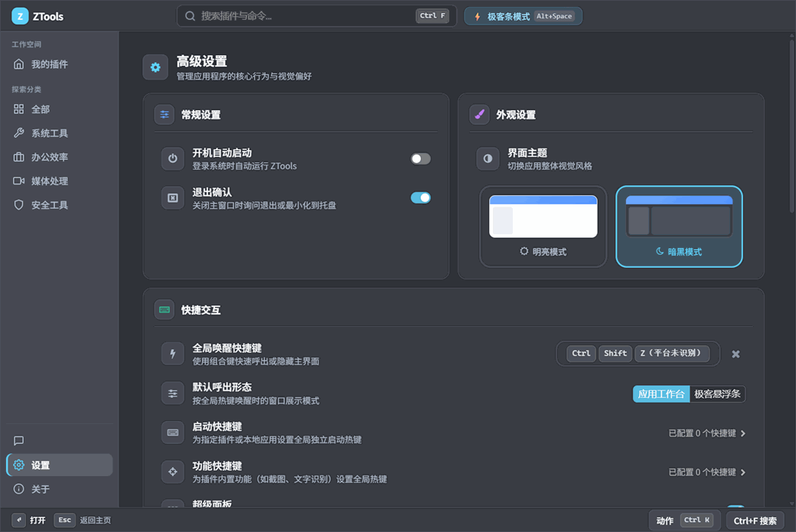Select 明亮模式 theme card

[543, 227]
